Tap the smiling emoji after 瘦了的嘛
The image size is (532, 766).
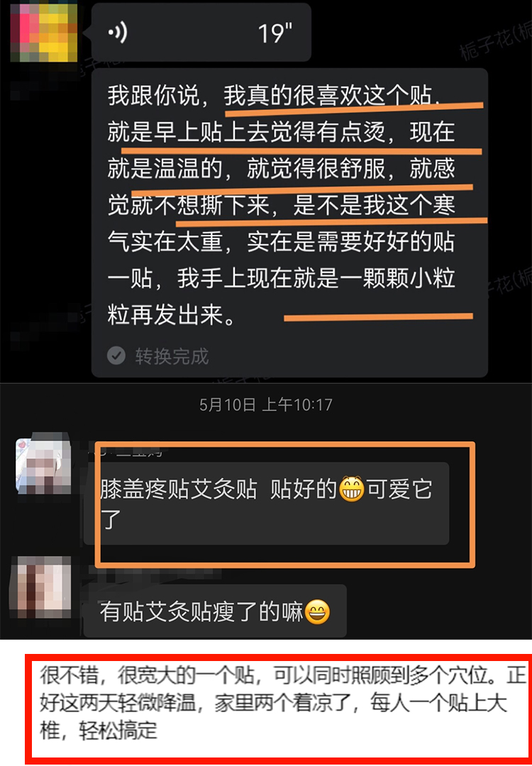[x=318, y=612]
